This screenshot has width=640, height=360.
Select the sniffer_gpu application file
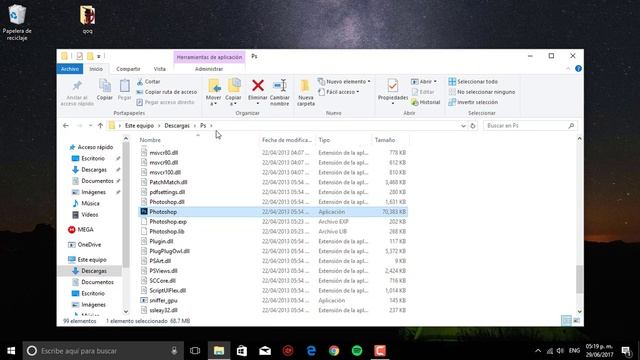pyautogui.click(x=273, y=300)
